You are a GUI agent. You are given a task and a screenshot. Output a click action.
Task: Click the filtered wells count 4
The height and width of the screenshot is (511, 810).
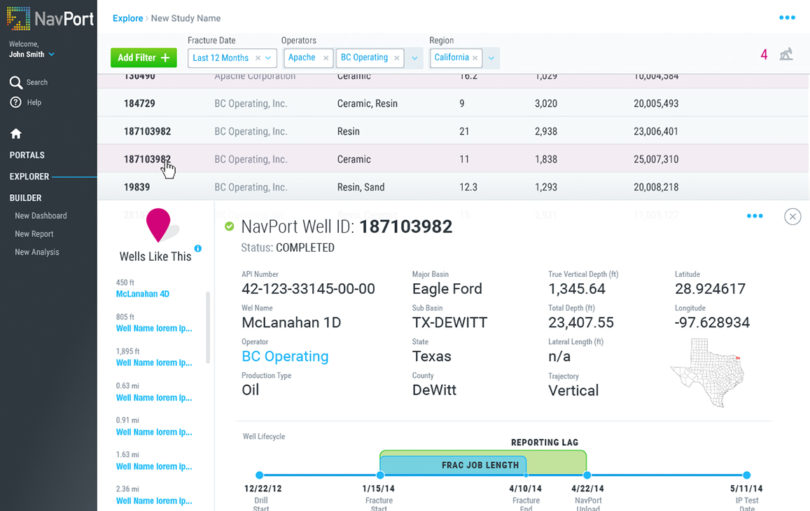tap(764, 54)
